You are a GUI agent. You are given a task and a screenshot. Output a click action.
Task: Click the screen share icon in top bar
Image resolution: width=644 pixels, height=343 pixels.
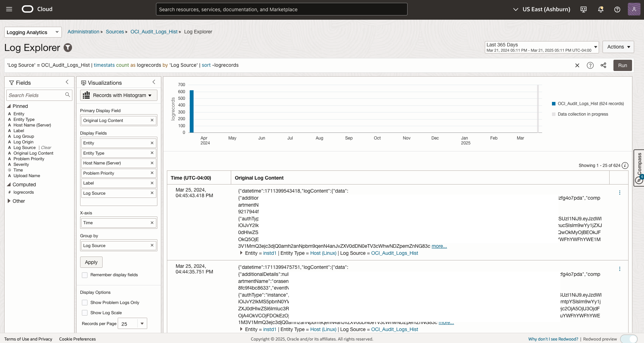click(x=583, y=9)
